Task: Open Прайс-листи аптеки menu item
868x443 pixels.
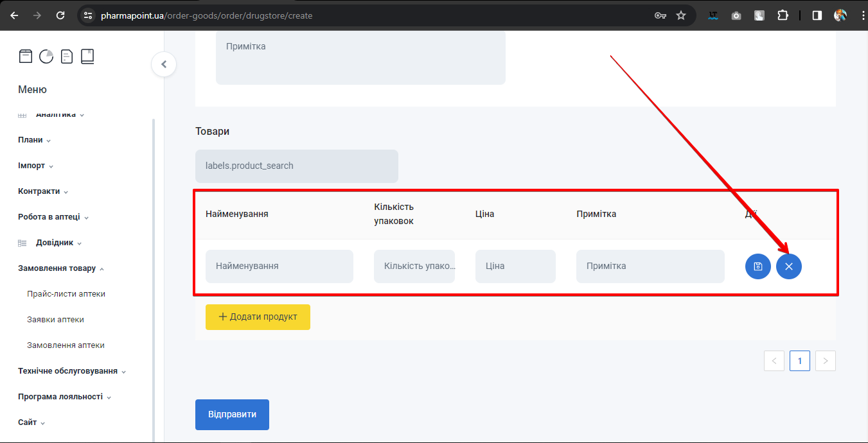Action: click(66, 294)
